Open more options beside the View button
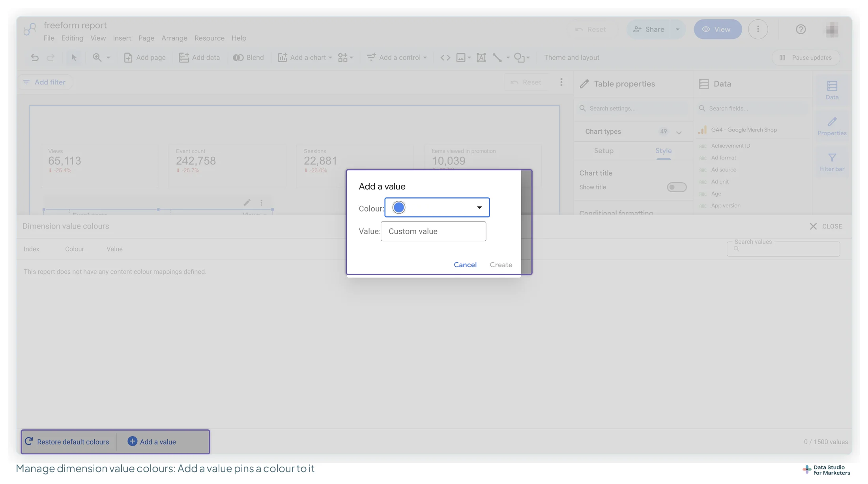 pyautogui.click(x=758, y=29)
